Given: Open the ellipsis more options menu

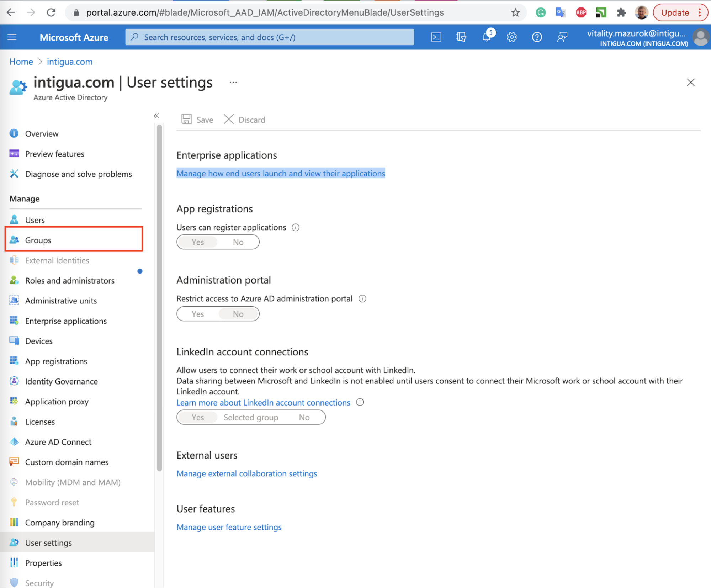Looking at the screenshot, I should pos(233,83).
